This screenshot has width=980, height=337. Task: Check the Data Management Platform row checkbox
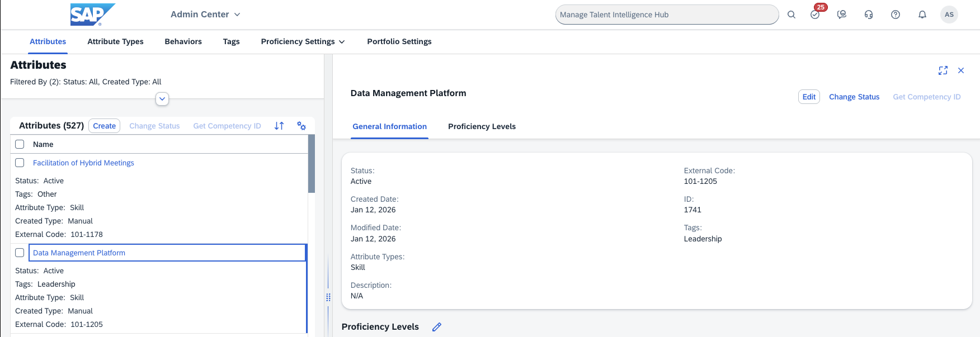coord(20,253)
